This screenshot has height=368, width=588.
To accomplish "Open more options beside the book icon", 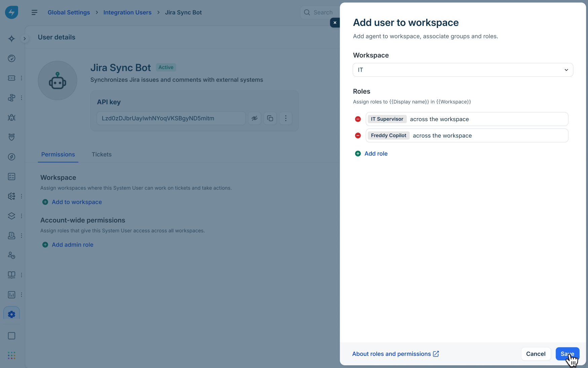I will point(22,275).
